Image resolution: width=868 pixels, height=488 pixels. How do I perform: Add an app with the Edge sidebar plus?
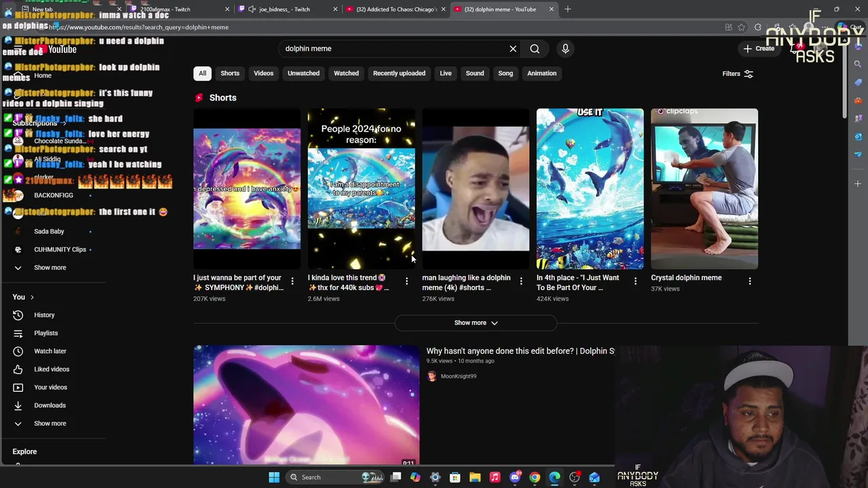858,184
